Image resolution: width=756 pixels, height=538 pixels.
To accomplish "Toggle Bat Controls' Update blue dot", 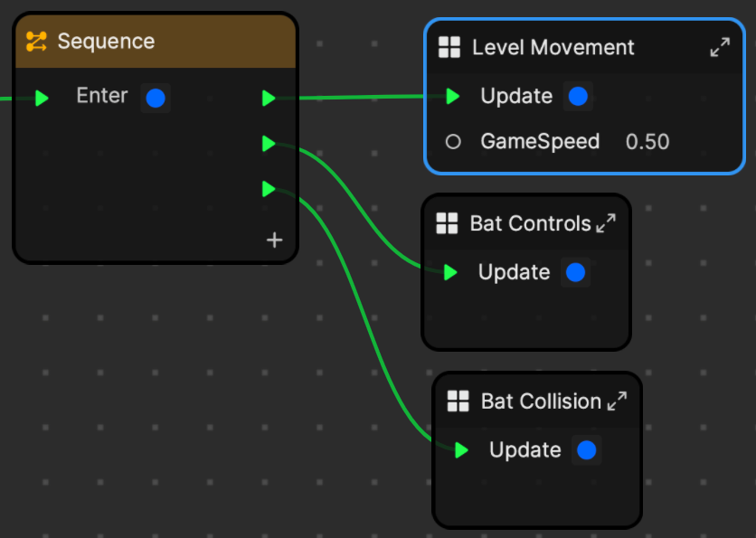I will [x=576, y=272].
